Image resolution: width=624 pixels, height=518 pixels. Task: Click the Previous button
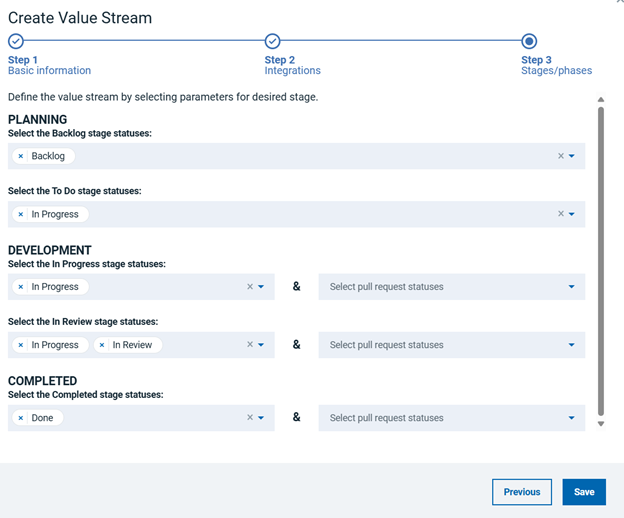(522, 492)
